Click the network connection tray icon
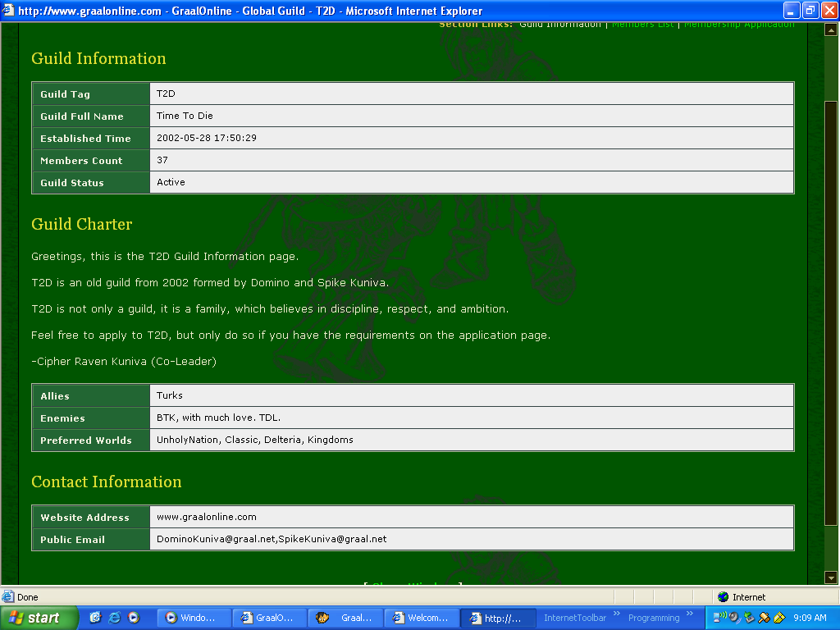Viewport: 840px width, 630px height. tap(719, 618)
